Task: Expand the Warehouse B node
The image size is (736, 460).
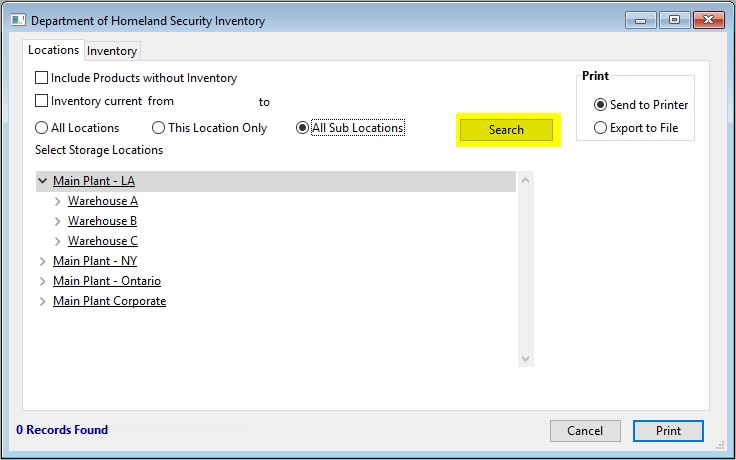Action: (57, 221)
